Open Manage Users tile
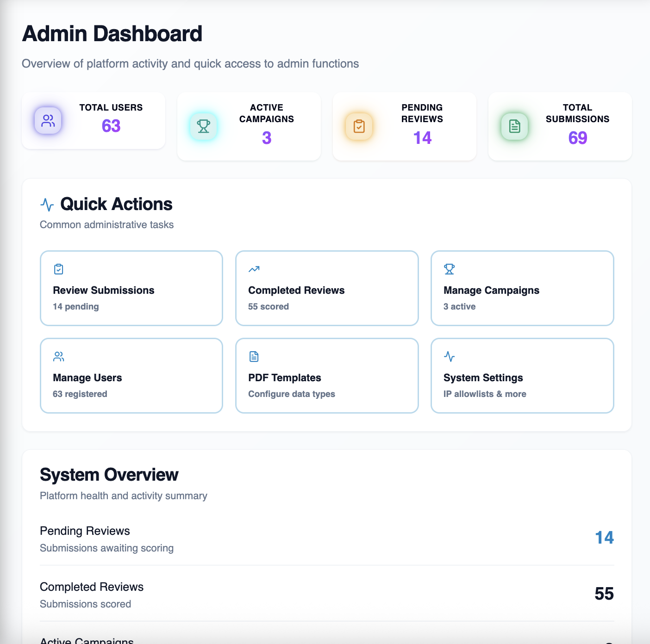 (131, 376)
